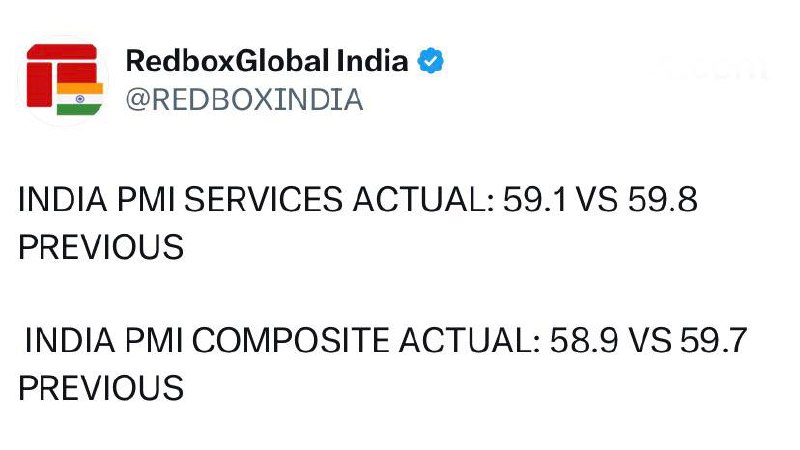Click ACTUAL in the composite PMI line

(470, 342)
